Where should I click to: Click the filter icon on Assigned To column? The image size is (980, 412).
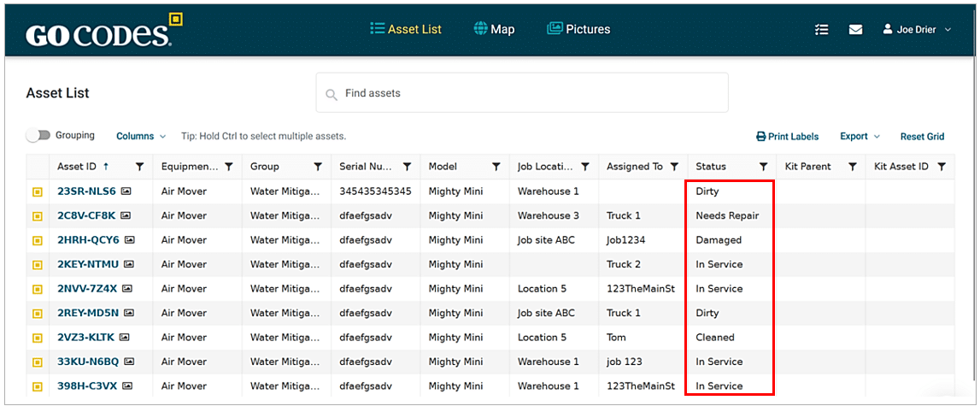click(x=674, y=167)
